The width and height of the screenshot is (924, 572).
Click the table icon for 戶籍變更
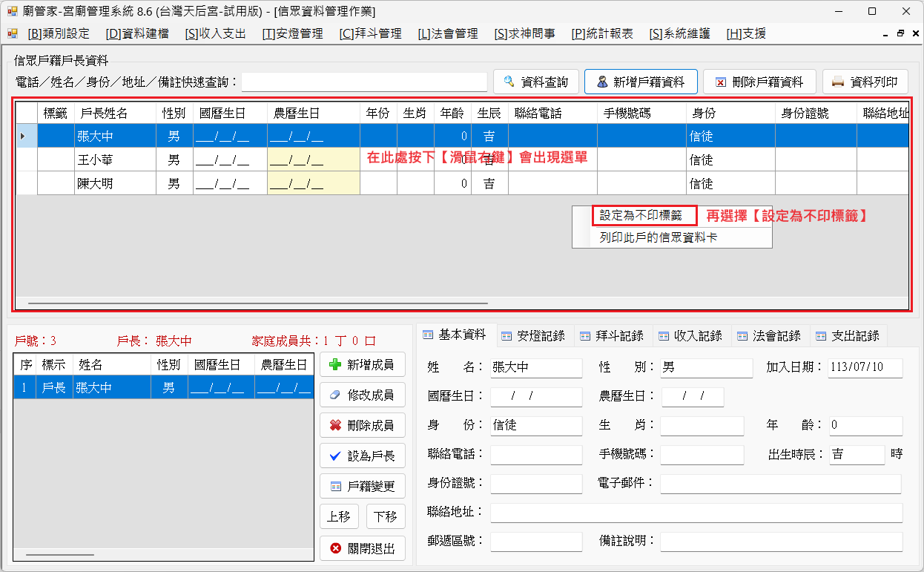(335, 487)
